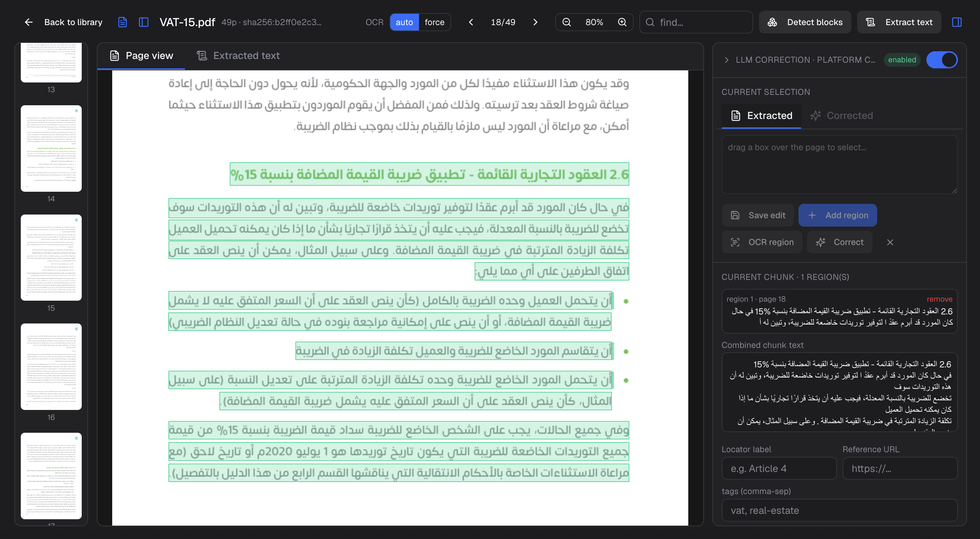Zoom in with the plus magnifier
The width and height of the screenshot is (980, 539).
[622, 22]
